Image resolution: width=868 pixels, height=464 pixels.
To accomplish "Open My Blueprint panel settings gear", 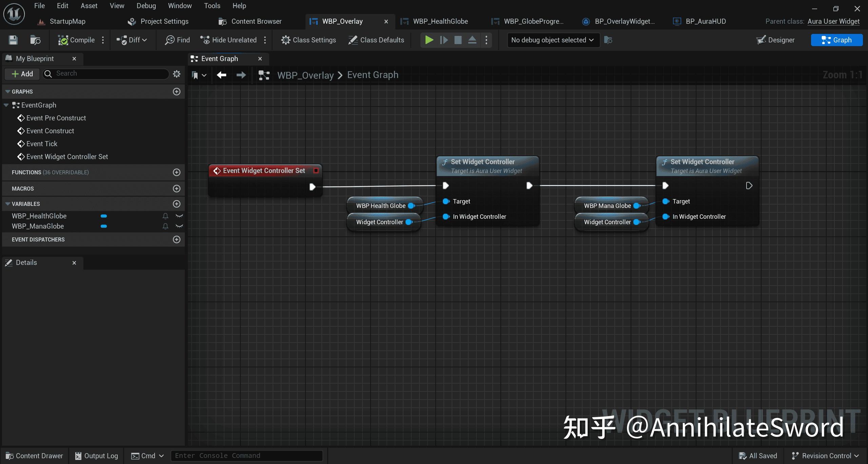I will coord(177,74).
